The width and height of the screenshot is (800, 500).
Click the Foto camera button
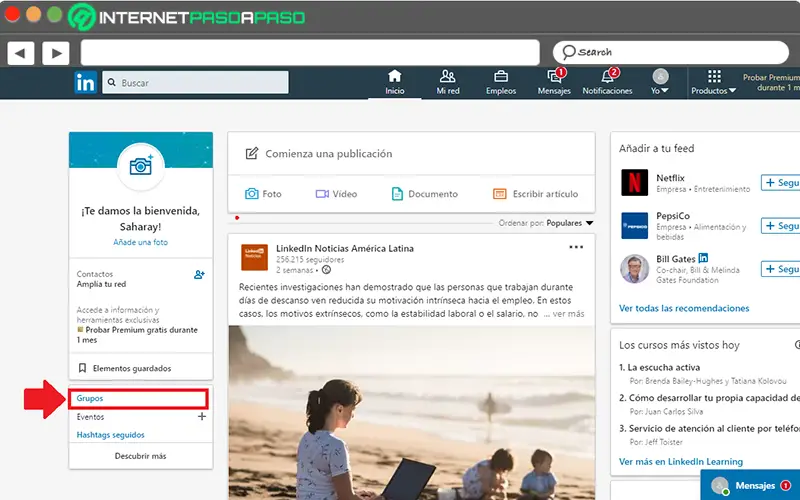coord(263,194)
